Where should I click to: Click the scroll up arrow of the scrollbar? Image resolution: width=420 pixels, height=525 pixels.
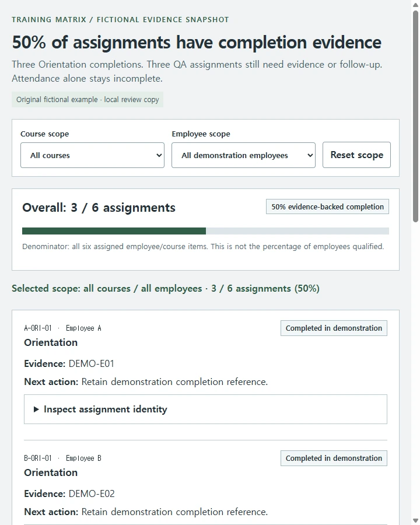[415, 5]
